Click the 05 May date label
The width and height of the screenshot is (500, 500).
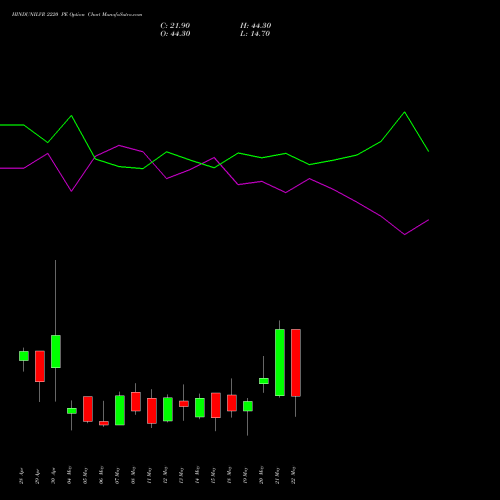click(x=86, y=475)
